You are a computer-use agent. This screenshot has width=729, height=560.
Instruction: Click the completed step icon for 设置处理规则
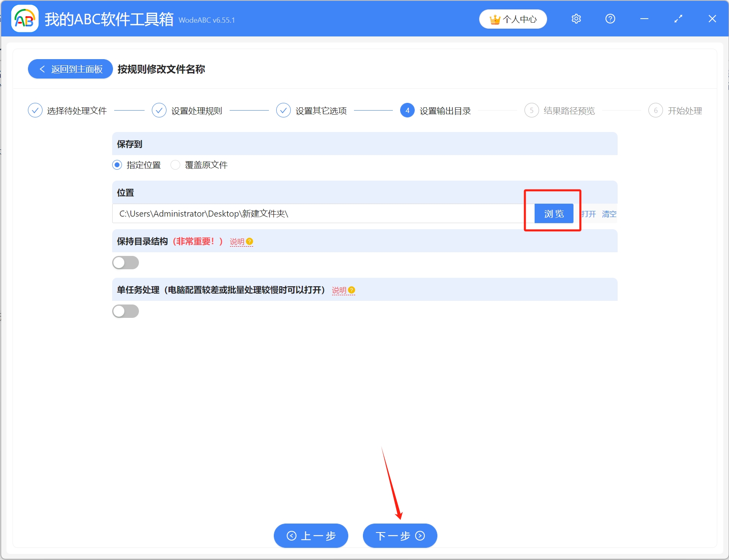[x=159, y=110]
